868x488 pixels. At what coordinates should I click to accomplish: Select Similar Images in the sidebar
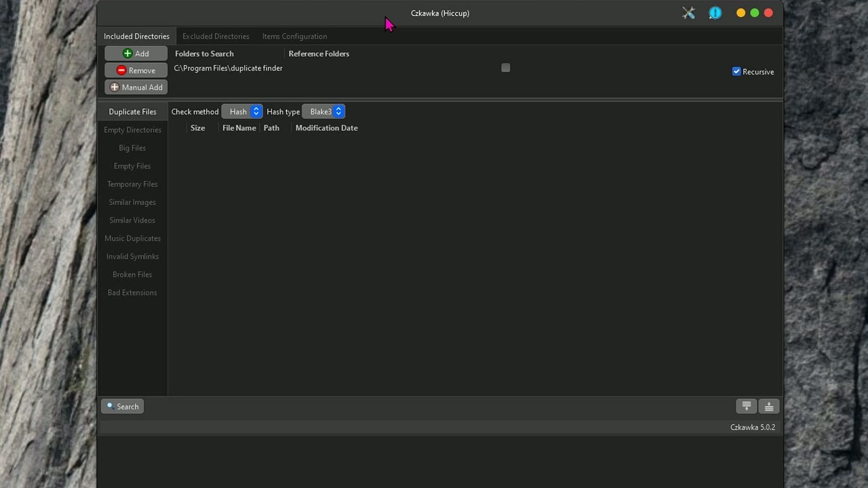point(132,202)
